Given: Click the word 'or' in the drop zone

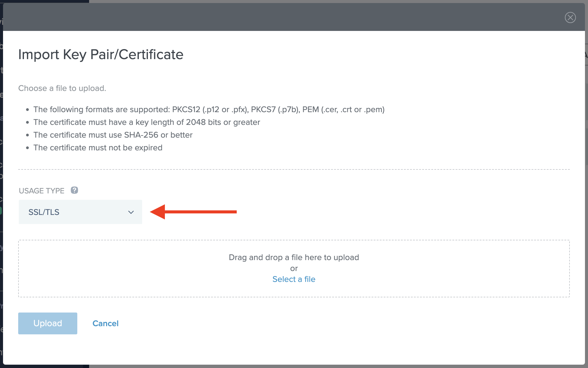Looking at the screenshot, I should (x=294, y=268).
